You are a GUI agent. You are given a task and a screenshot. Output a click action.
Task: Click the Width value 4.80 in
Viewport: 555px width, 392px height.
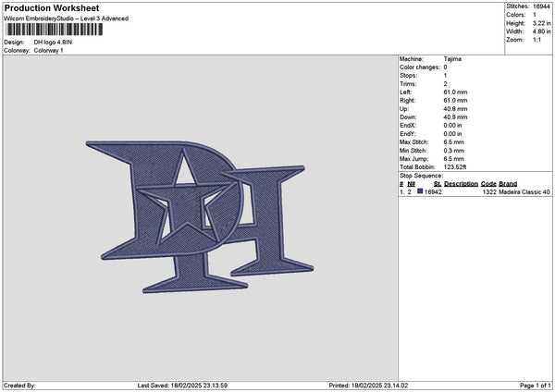click(x=541, y=31)
